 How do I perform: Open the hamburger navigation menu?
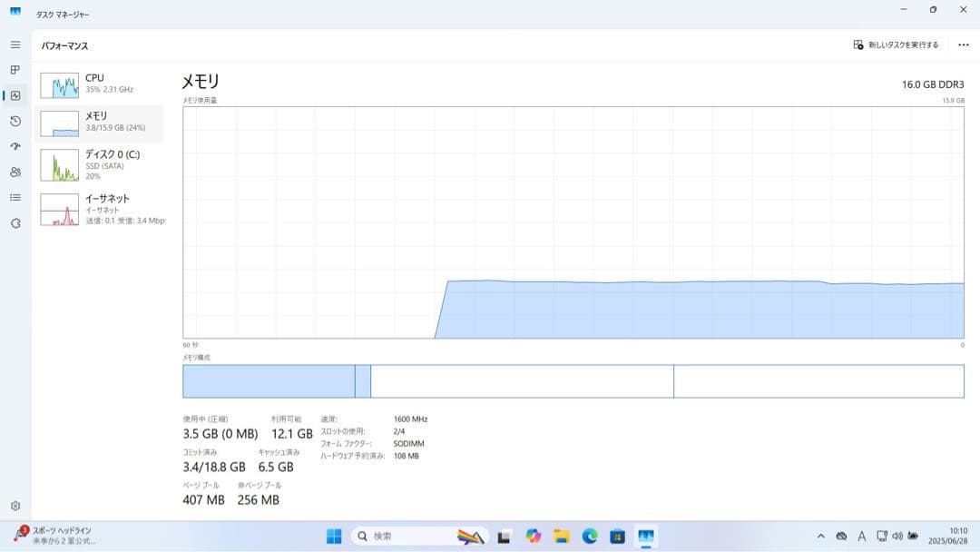click(x=15, y=45)
